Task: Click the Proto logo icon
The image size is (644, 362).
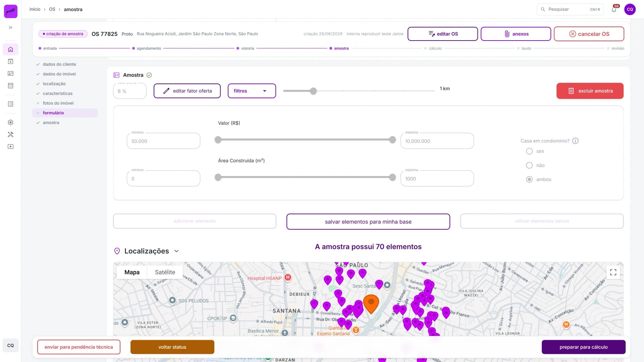Action: (x=11, y=11)
